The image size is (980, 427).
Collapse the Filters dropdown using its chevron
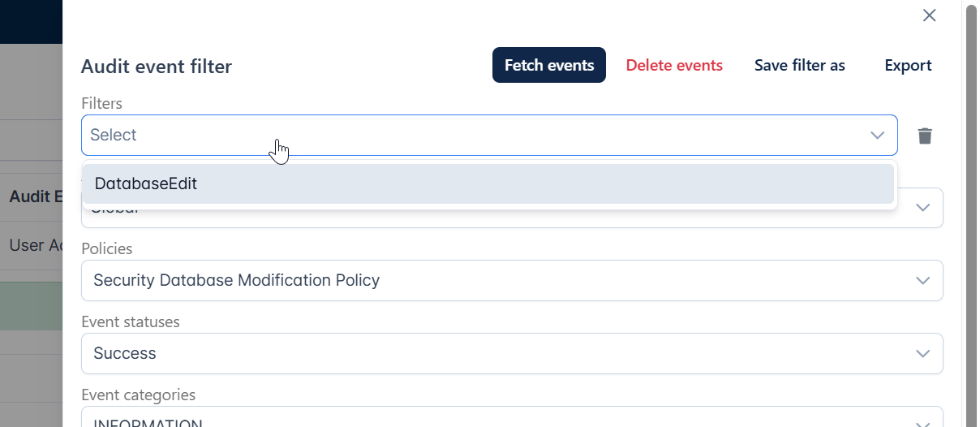pos(877,135)
